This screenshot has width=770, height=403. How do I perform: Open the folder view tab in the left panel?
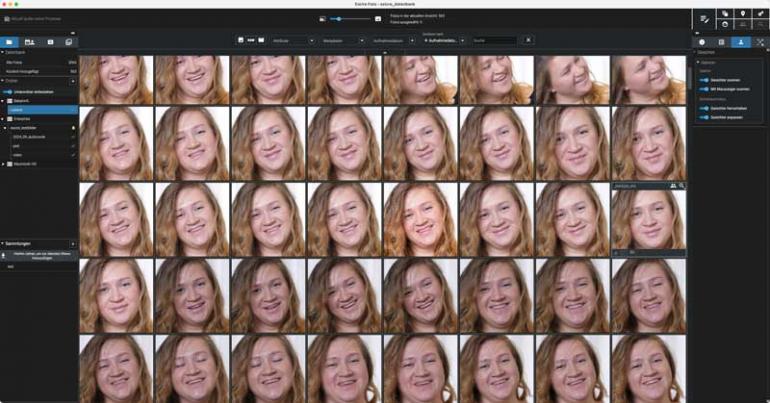[9, 42]
